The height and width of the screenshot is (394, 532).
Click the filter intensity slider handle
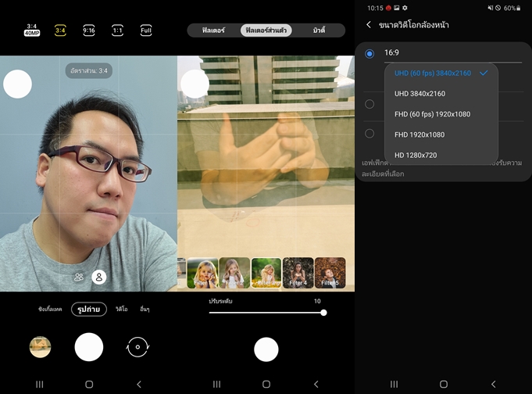(323, 313)
